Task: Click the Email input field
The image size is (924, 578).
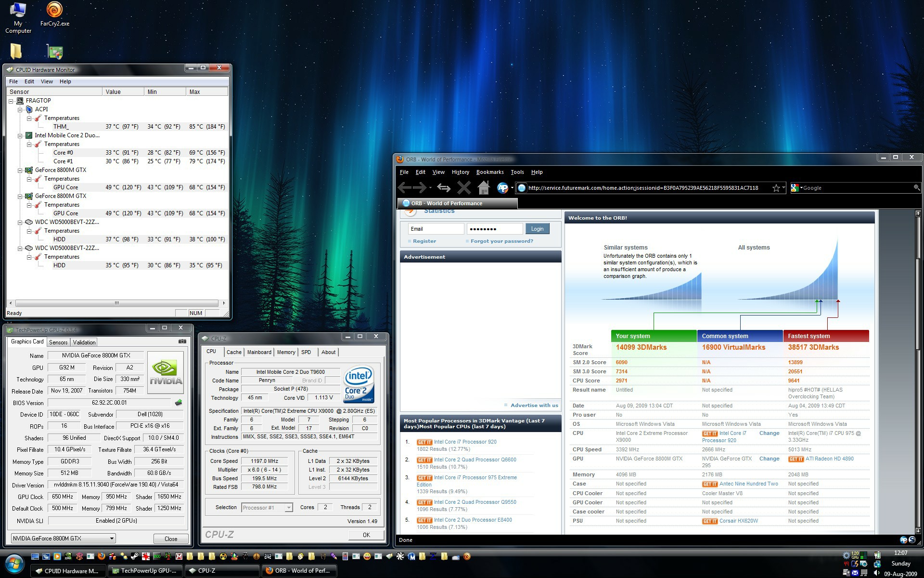Action: (x=436, y=229)
